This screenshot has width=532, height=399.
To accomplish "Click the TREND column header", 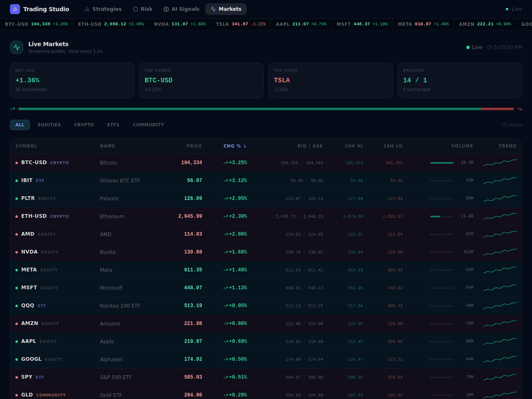I will coord(507,146).
